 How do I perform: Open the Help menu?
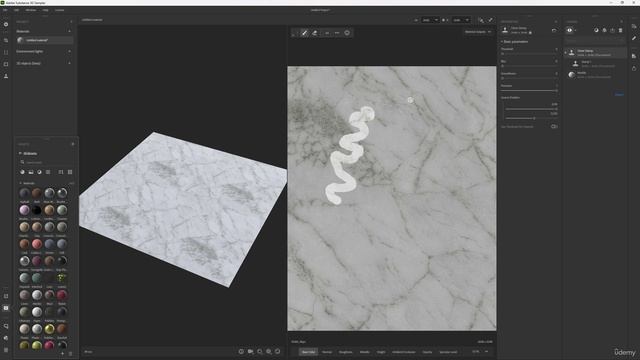(45, 10)
